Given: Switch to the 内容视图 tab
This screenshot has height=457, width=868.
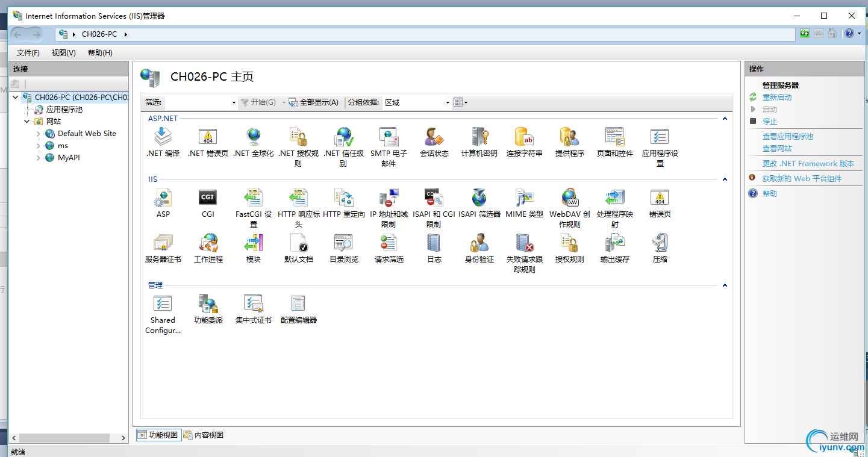Looking at the screenshot, I should (204, 435).
